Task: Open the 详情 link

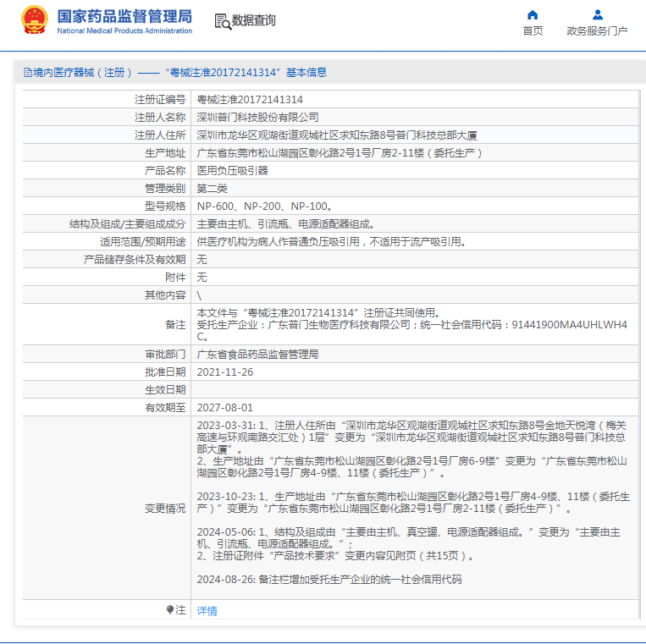Action: click(207, 611)
